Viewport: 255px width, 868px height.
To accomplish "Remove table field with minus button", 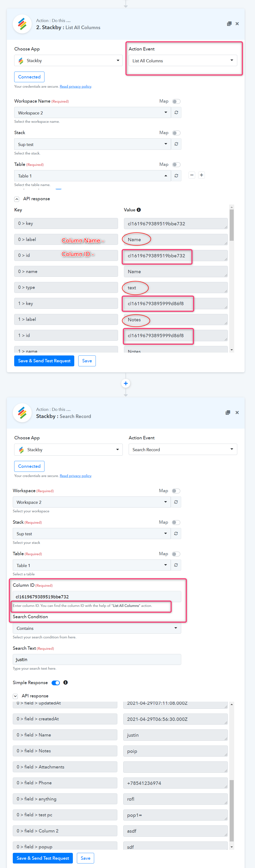I will click(x=192, y=175).
